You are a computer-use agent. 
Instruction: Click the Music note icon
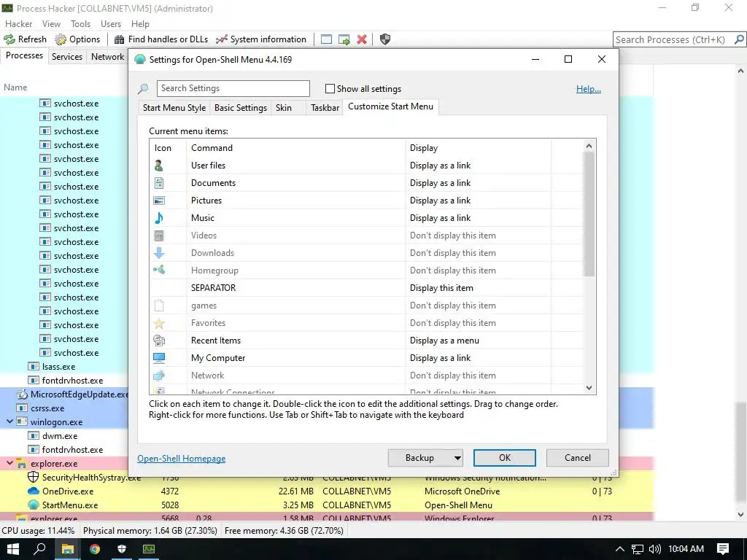click(x=159, y=218)
